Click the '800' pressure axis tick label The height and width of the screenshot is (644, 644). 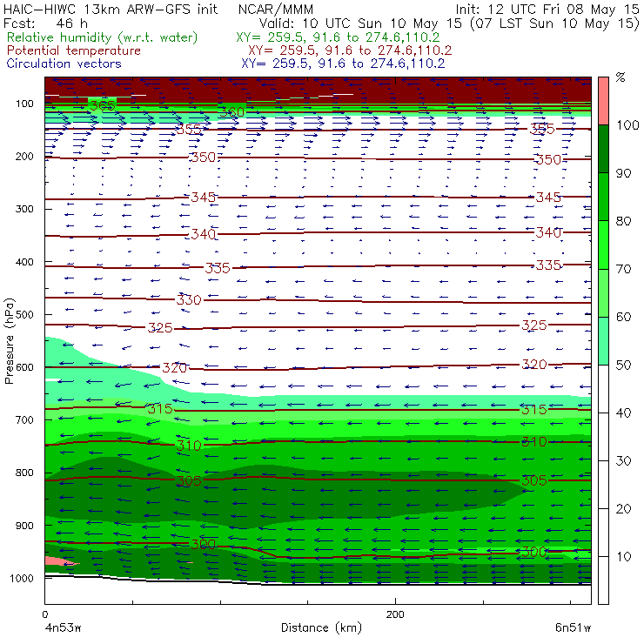pos(24,473)
